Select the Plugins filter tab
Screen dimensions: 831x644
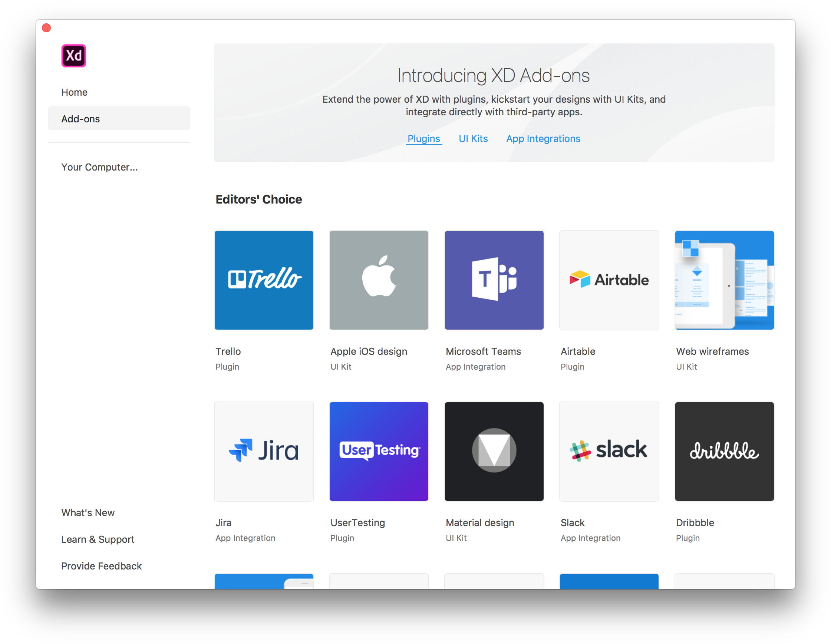423,139
